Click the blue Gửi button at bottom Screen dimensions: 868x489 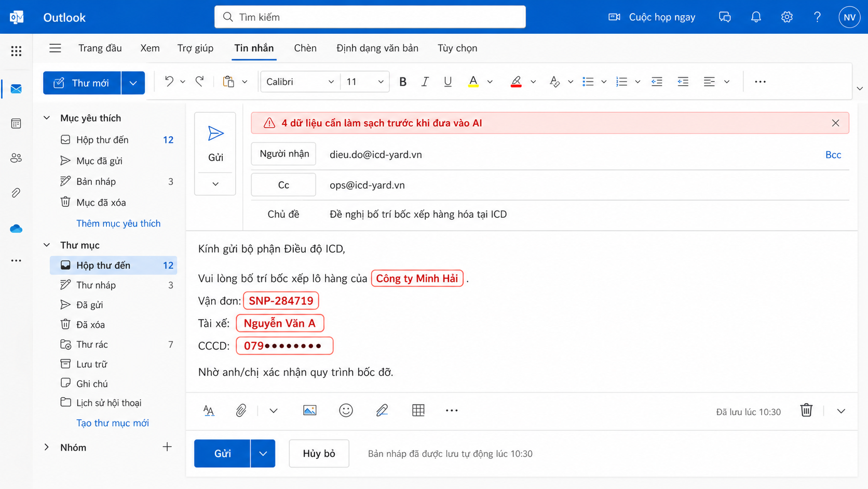[x=222, y=454]
